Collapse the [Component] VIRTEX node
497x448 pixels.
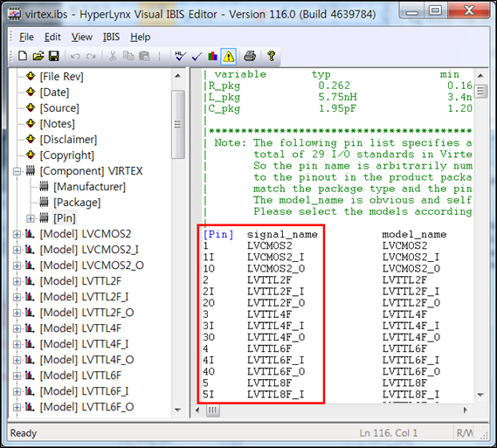coord(17,171)
